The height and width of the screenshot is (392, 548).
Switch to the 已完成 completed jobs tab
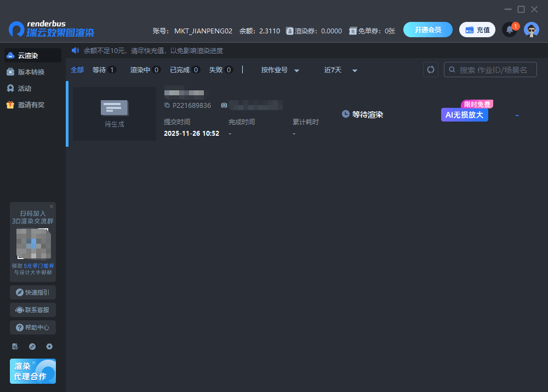pyautogui.click(x=185, y=70)
